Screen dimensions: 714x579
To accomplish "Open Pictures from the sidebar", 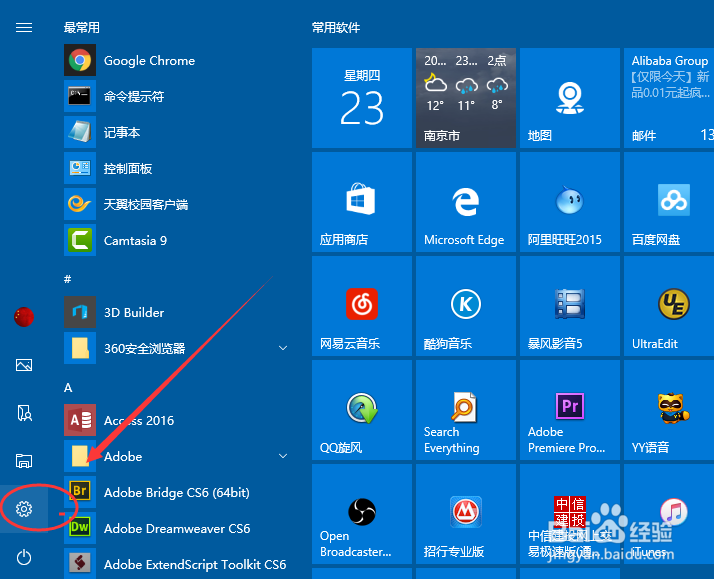I will [x=24, y=365].
